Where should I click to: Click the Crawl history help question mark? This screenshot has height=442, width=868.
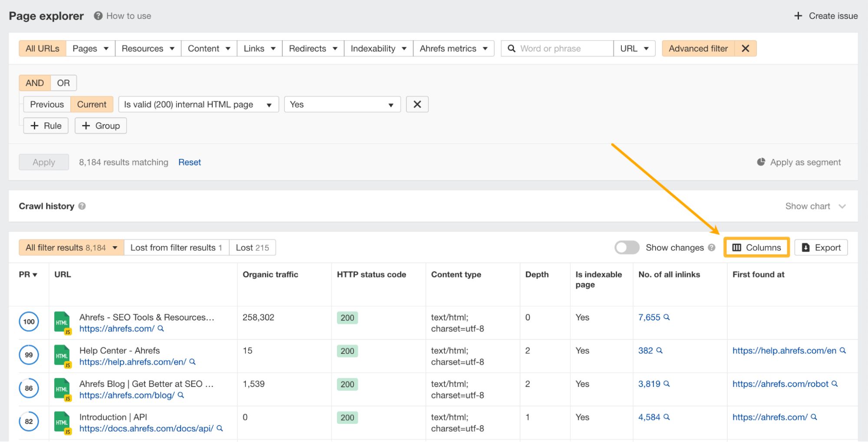pyautogui.click(x=82, y=206)
